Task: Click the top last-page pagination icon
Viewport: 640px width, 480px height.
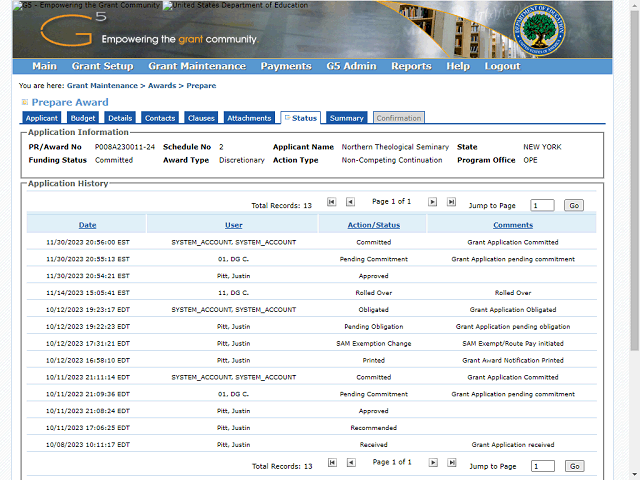Action: coord(451,202)
